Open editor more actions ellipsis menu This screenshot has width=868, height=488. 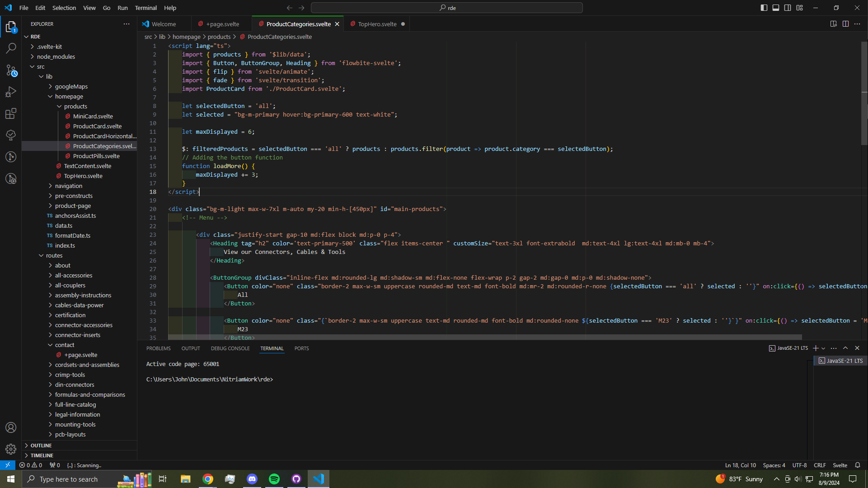[857, 24]
